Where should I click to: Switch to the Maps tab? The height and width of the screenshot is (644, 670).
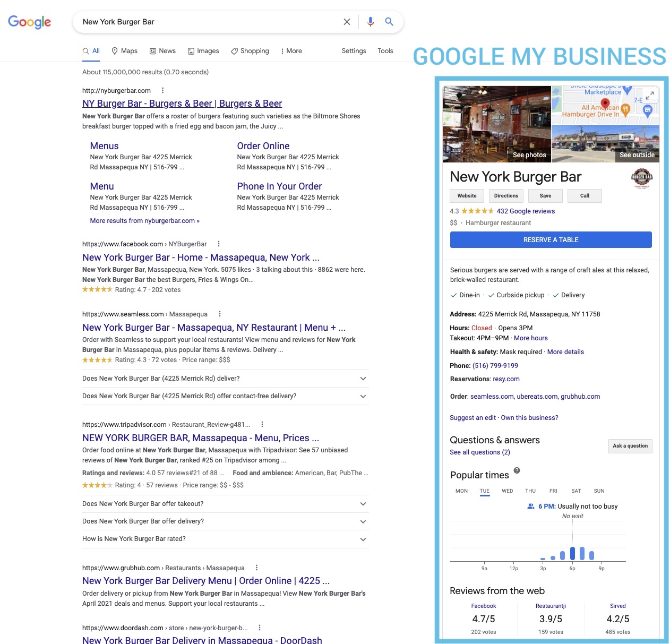[x=125, y=51]
